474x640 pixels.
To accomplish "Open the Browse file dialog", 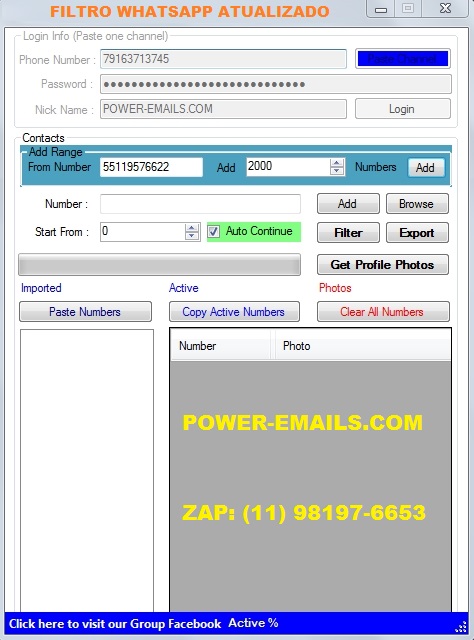I will coord(417,204).
